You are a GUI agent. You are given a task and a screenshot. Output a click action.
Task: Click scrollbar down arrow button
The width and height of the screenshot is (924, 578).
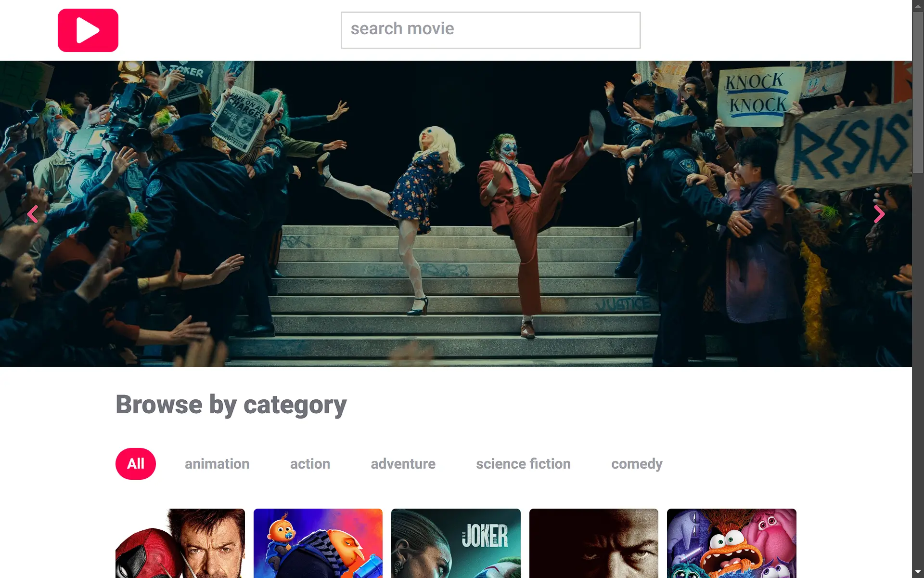[918, 572]
